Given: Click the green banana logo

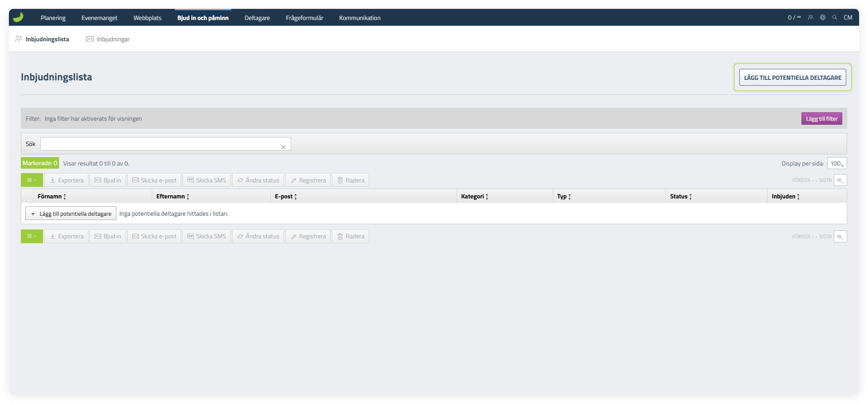Looking at the screenshot, I should (18, 17).
